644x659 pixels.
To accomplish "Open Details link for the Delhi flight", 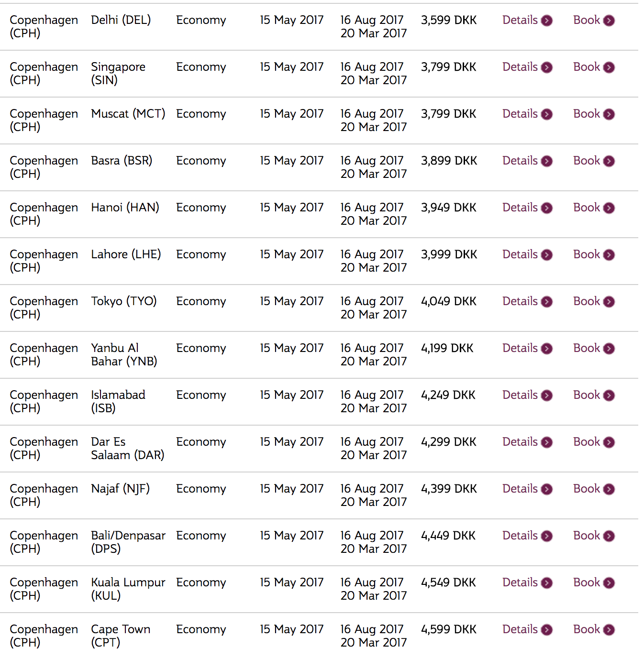I will click(x=520, y=20).
